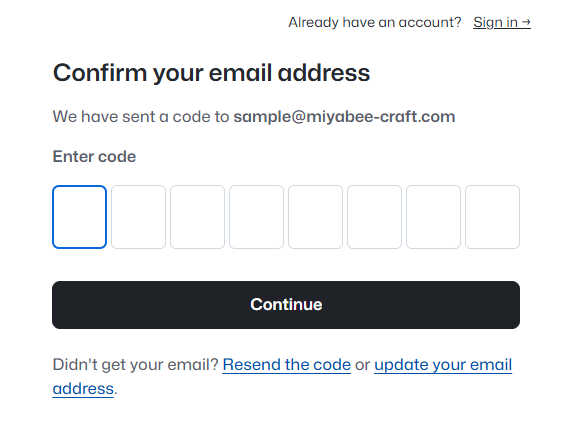Click the We have sent a code text
This screenshot has width=573, height=424.
point(141,117)
